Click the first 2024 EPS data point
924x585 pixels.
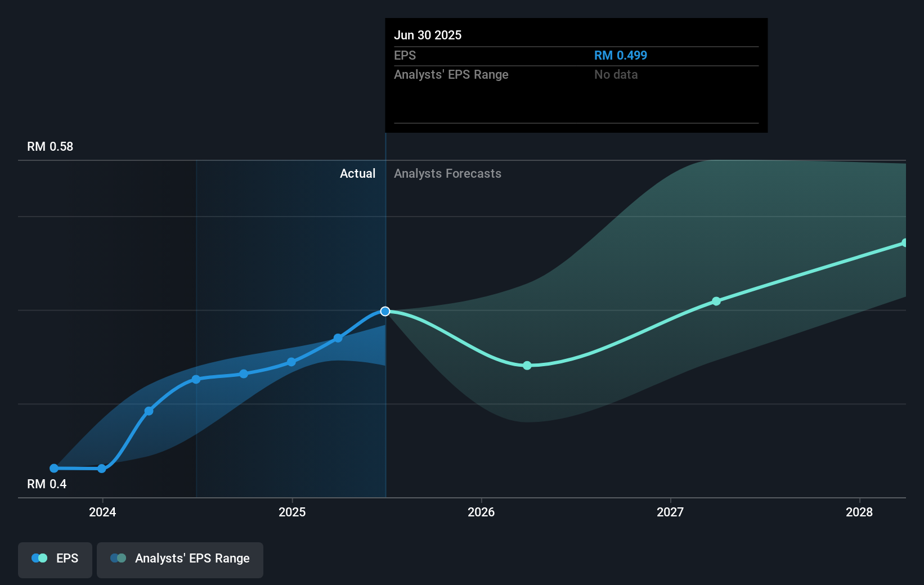tap(53, 467)
